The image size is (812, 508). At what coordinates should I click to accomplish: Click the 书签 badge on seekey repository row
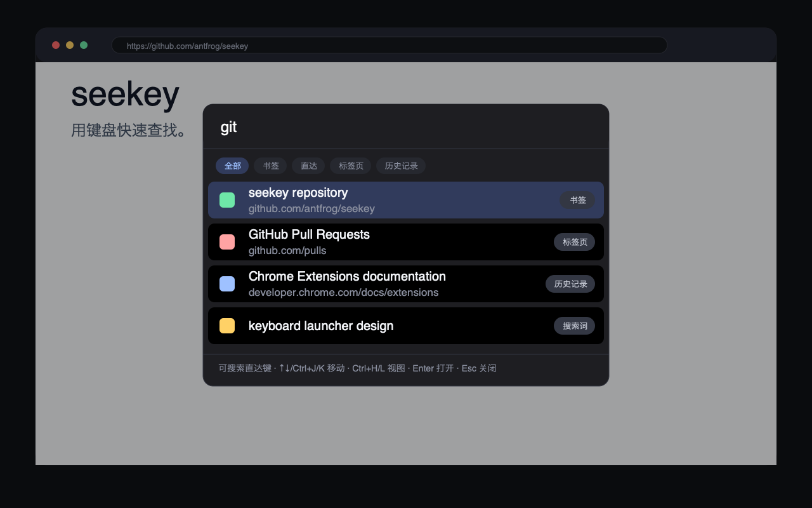point(577,200)
